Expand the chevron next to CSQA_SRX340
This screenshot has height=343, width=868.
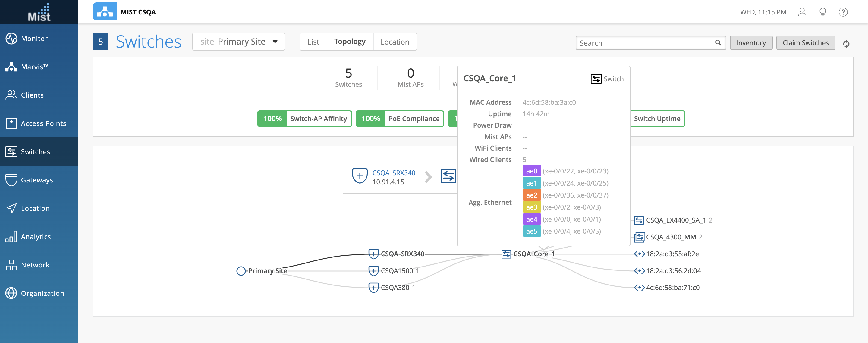pos(428,177)
